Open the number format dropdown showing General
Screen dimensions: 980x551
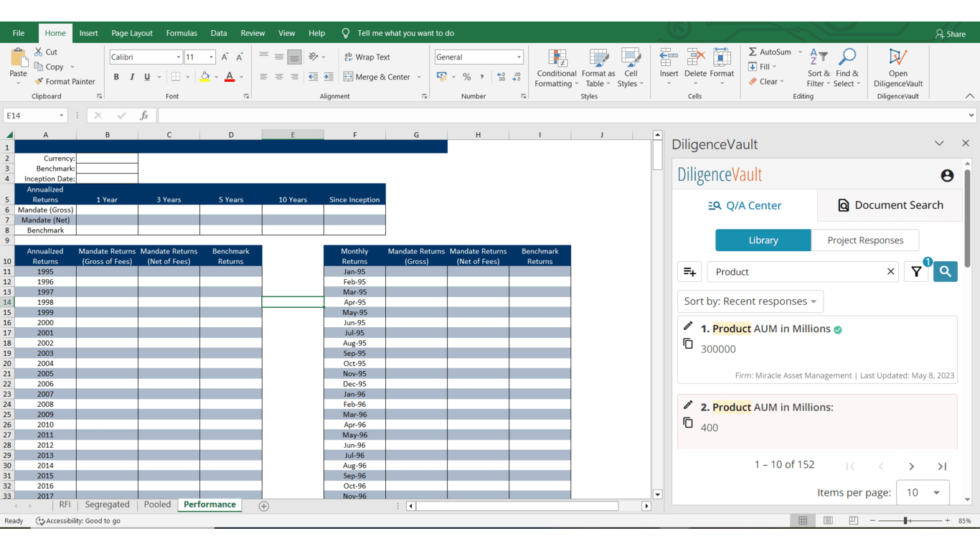[x=519, y=57]
